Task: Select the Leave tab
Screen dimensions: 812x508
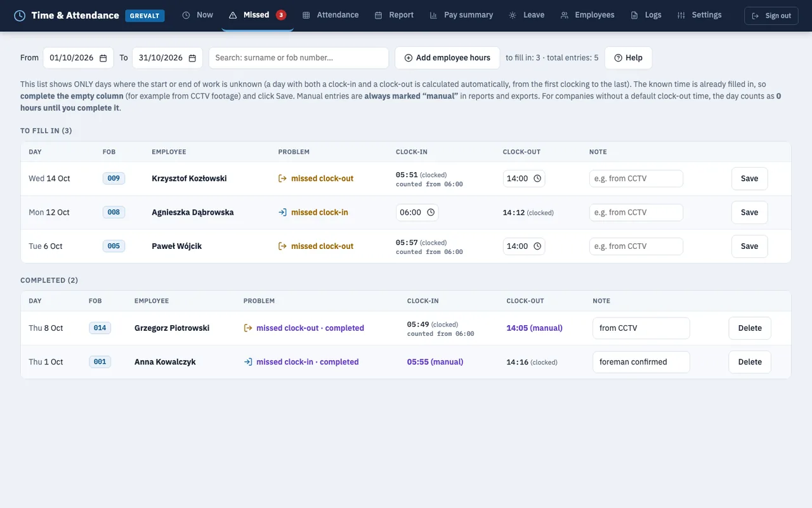Action: pyautogui.click(x=527, y=15)
